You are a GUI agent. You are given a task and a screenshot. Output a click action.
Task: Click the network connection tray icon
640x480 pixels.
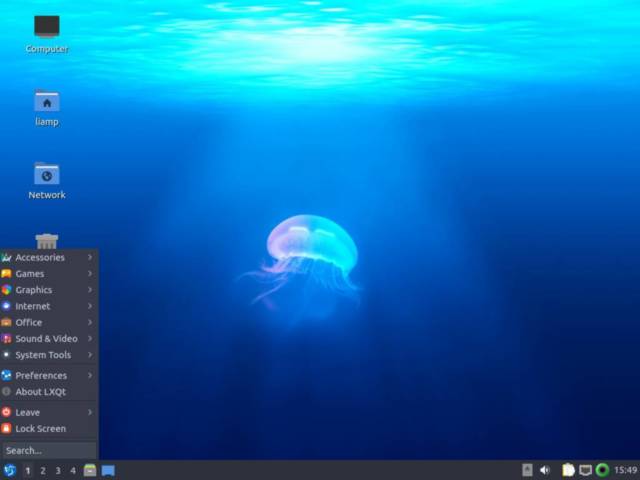(x=585, y=470)
